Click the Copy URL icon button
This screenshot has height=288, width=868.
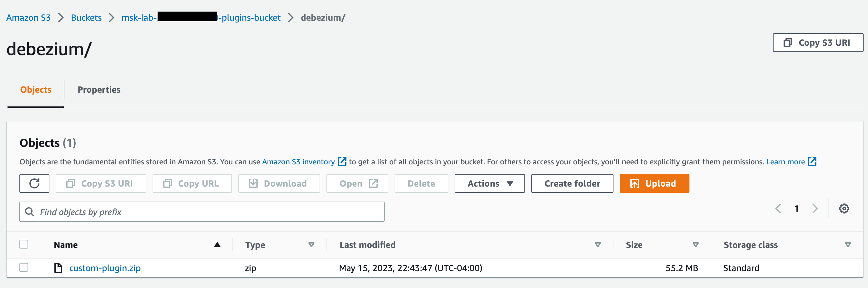pyautogui.click(x=168, y=183)
